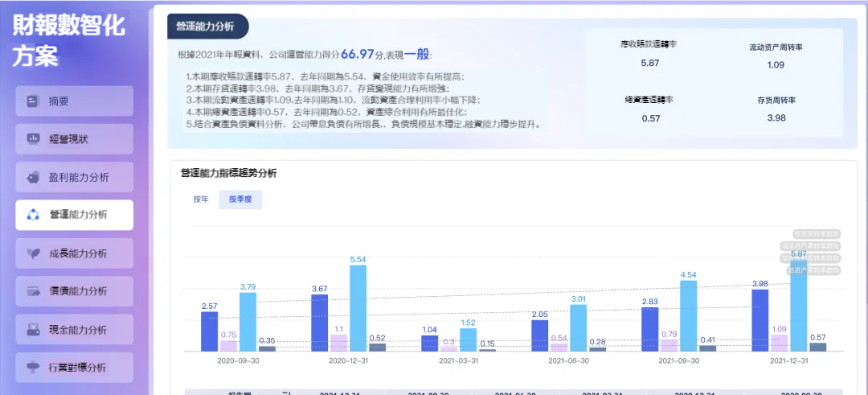The height and width of the screenshot is (395, 868).
Task: Switch chart to 按年 view
Action: (200, 200)
